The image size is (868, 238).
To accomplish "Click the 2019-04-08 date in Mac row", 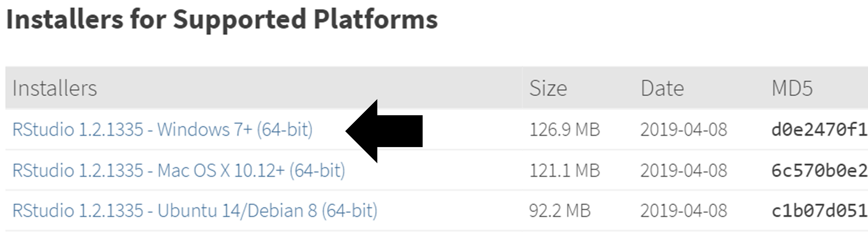I will (x=684, y=170).
